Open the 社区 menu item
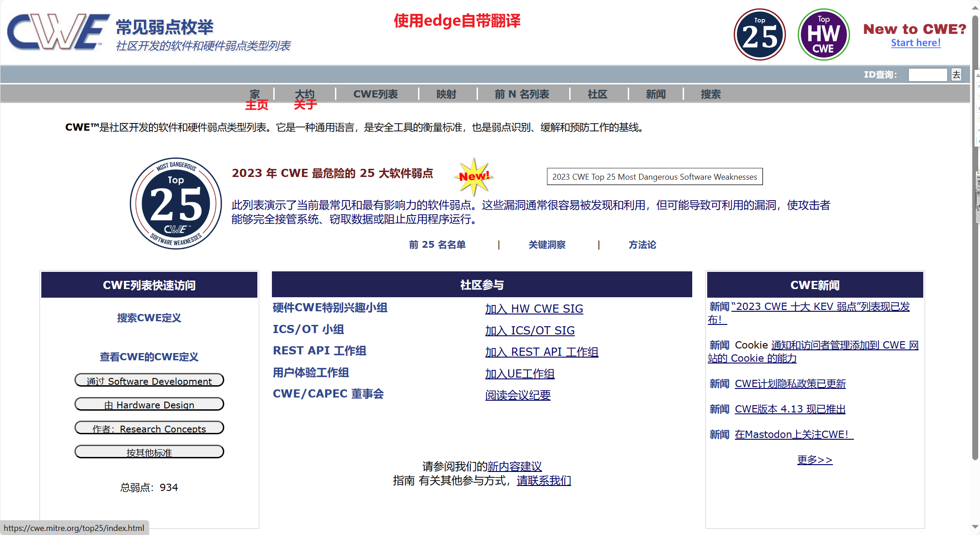 pos(597,94)
